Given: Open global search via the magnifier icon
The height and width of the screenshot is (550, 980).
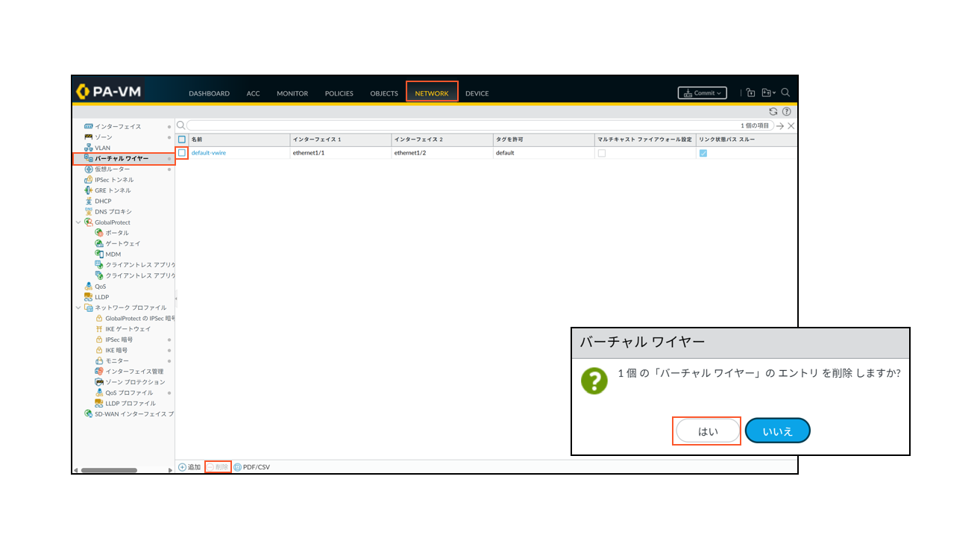Looking at the screenshot, I should (785, 92).
